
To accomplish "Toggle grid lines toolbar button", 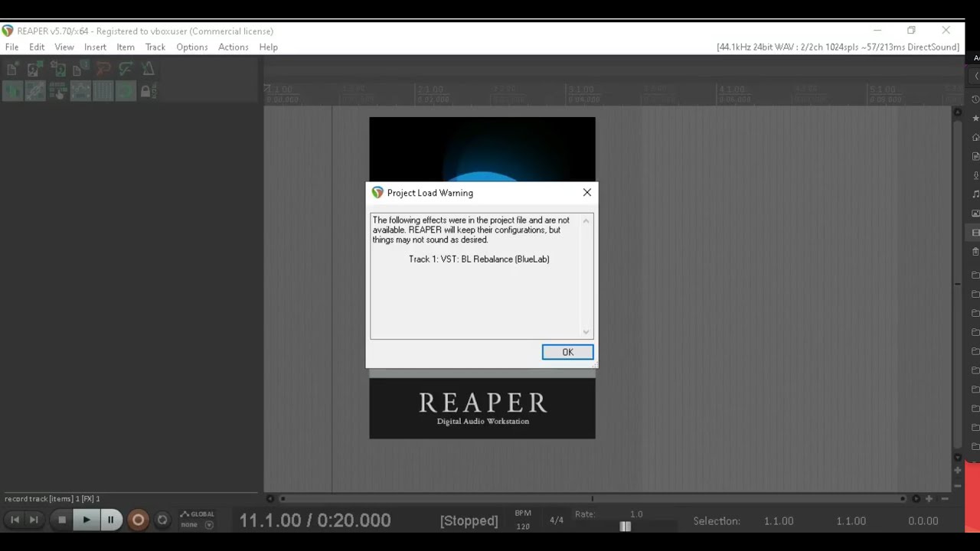I will [103, 90].
